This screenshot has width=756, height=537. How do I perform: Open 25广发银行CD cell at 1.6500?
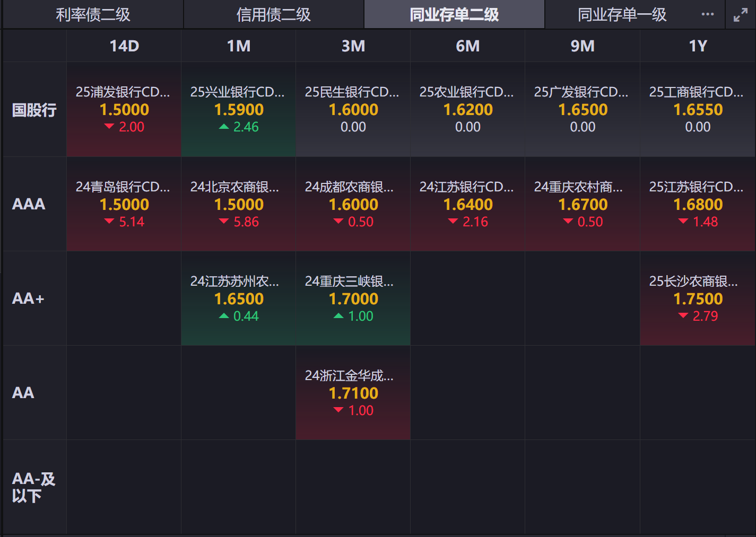pyautogui.click(x=583, y=110)
